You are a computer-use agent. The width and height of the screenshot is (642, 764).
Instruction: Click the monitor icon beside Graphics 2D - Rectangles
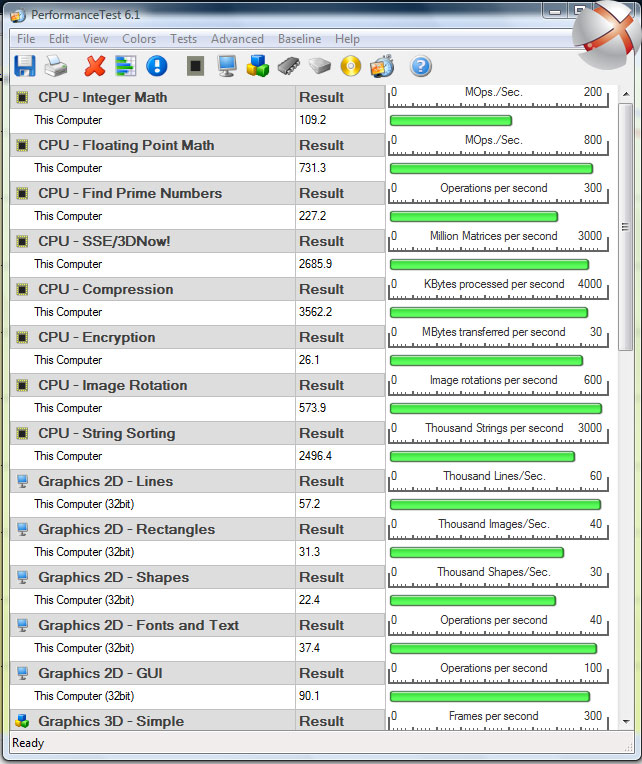pos(22,529)
